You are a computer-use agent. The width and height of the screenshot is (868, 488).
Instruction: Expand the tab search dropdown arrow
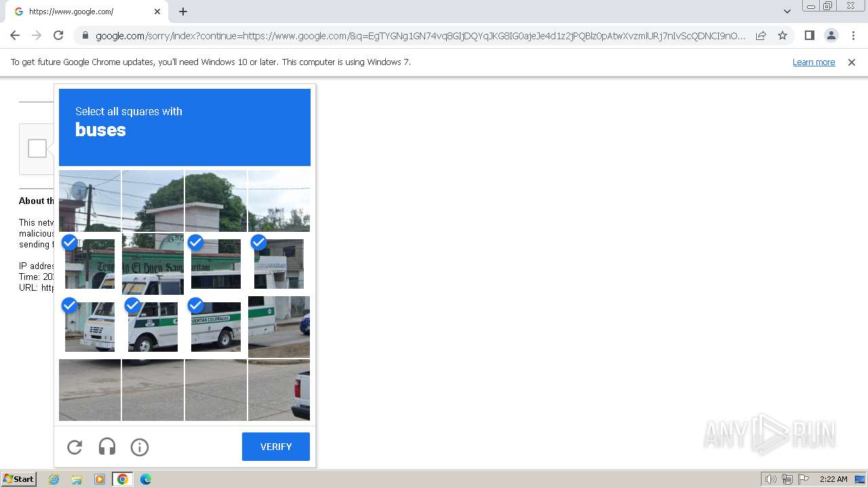point(787,12)
